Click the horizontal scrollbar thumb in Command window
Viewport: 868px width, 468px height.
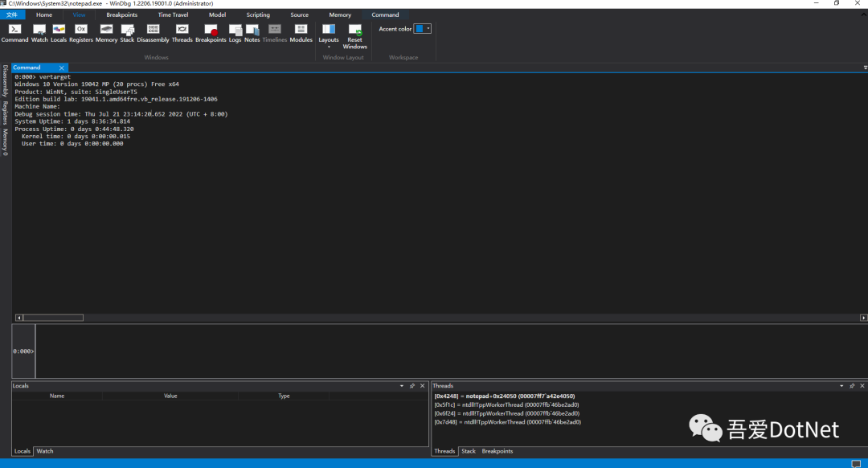[x=53, y=318]
